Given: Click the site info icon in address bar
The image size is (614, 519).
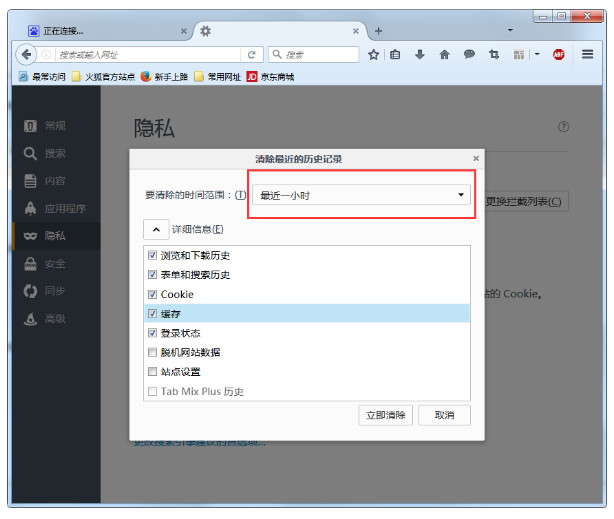Looking at the screenshot, I should pyautogui.click(x=46, y=54).
